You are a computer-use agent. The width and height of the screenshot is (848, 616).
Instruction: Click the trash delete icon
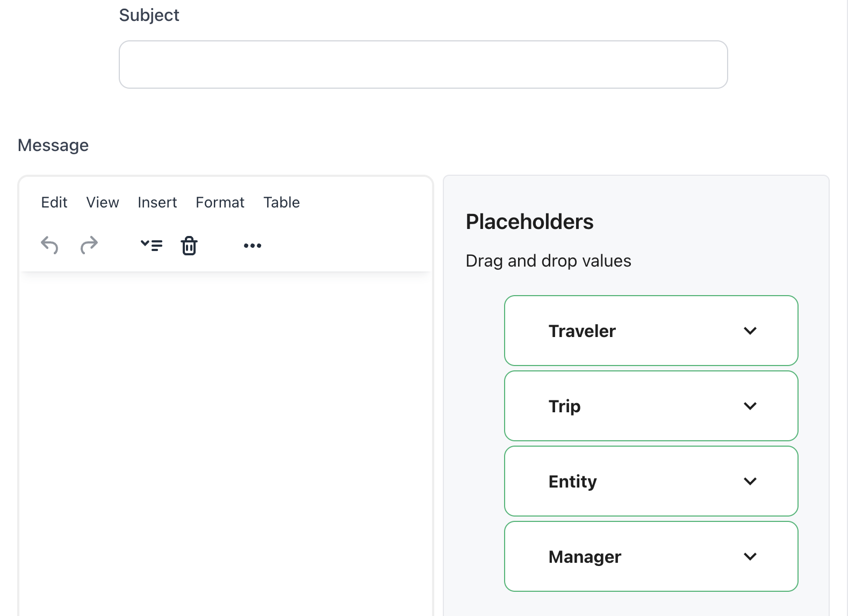click(189, 246)
